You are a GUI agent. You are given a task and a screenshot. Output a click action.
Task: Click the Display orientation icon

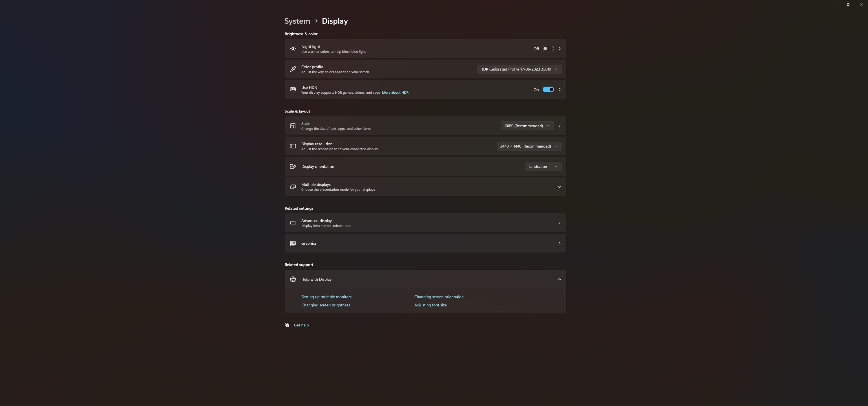pos(293,166)
